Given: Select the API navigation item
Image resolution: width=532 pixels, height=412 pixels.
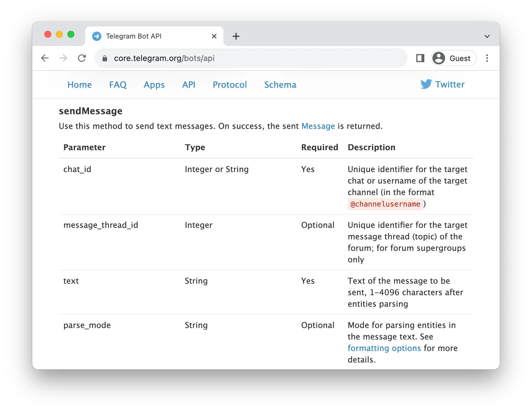Looking at the screenshot, I should click(189, 85).
